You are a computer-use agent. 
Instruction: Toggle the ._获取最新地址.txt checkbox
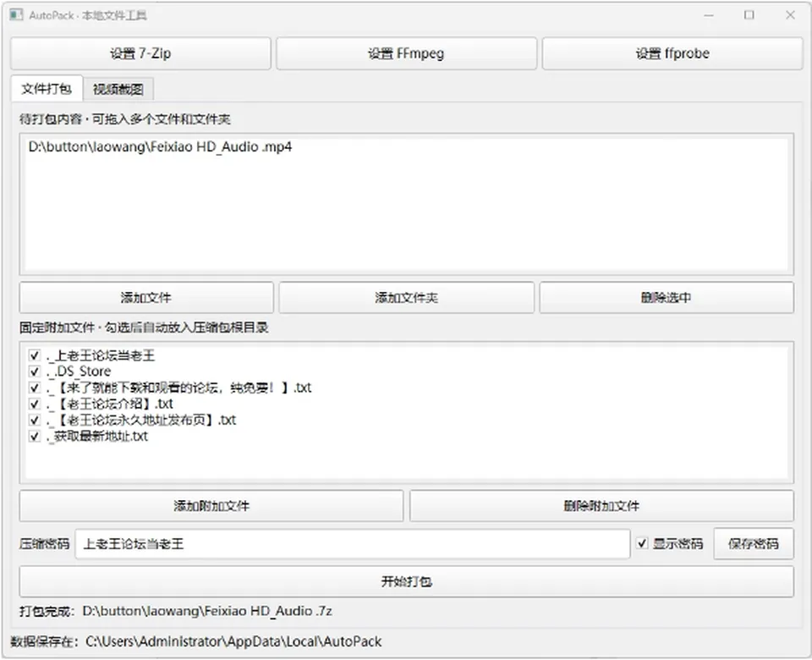pyautogui.click(x=34, y=437)
